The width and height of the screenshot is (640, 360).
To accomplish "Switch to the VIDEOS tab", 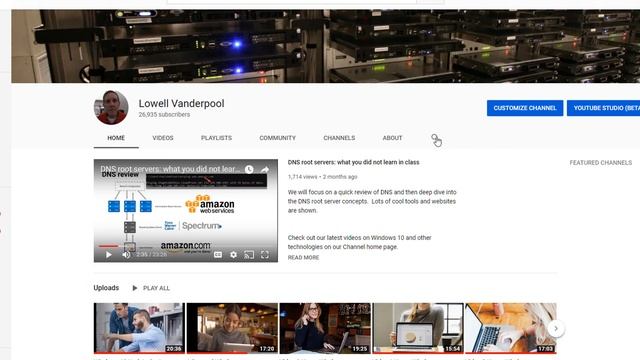I will click(163, 138).
